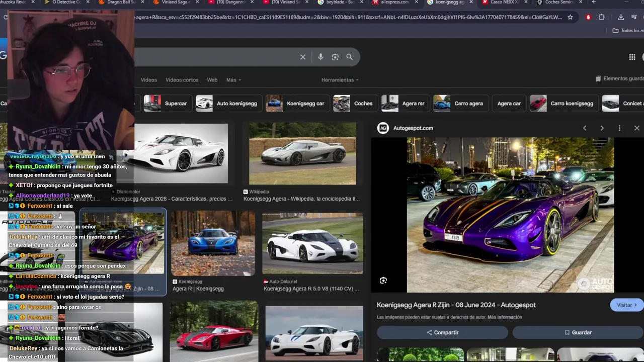Open the white Agera Diariomotor thumbnail
Image resolution: width=644 pixels, height=362 pixels.
point(181,154)
